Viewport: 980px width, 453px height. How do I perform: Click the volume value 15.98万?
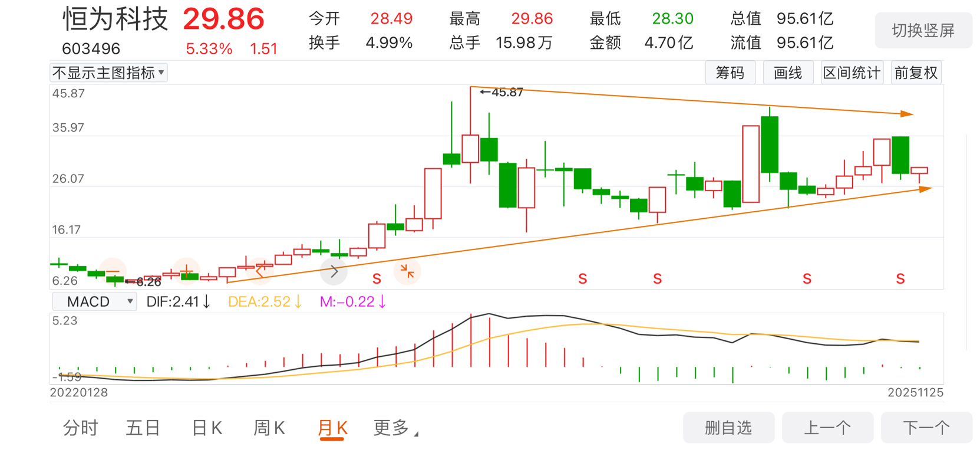[x=524, y=42]
